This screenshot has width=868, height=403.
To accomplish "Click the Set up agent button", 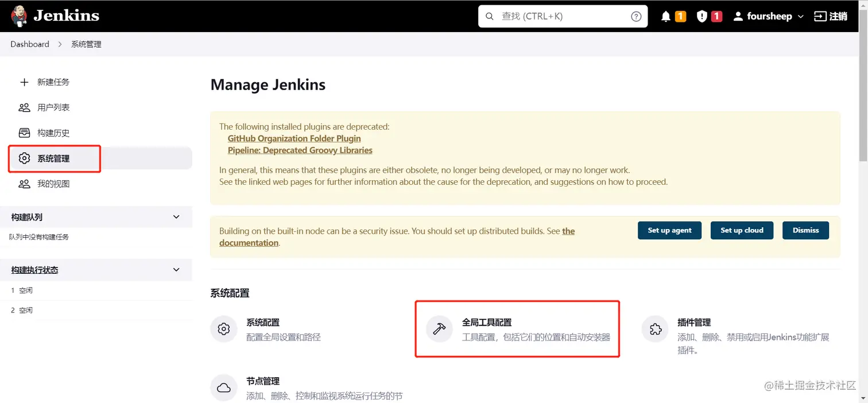I will click(670, 230).
